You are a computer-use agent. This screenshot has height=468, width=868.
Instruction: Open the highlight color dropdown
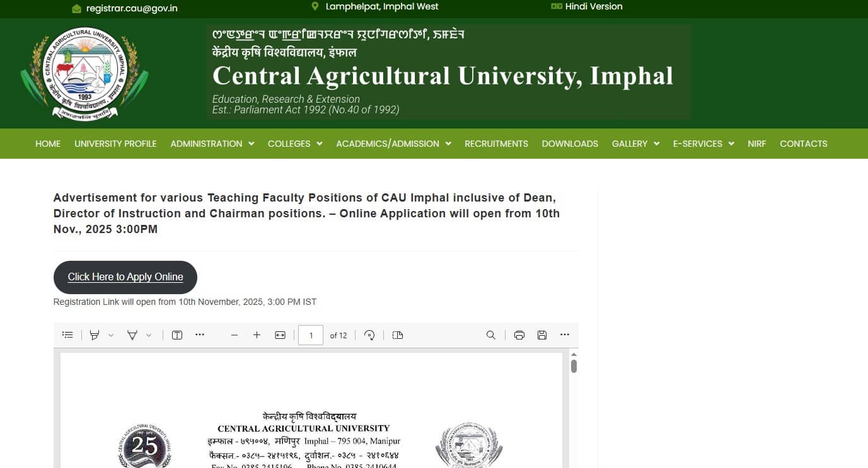111,334
